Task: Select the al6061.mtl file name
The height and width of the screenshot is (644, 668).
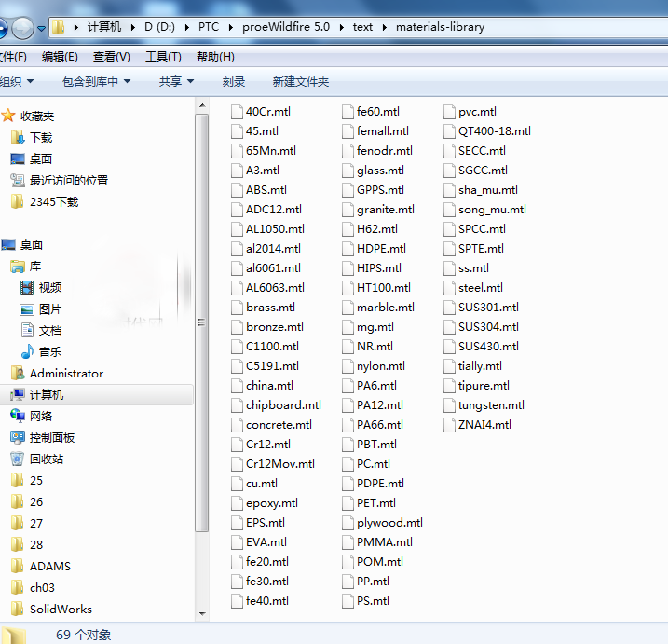Action: (273, 268)
